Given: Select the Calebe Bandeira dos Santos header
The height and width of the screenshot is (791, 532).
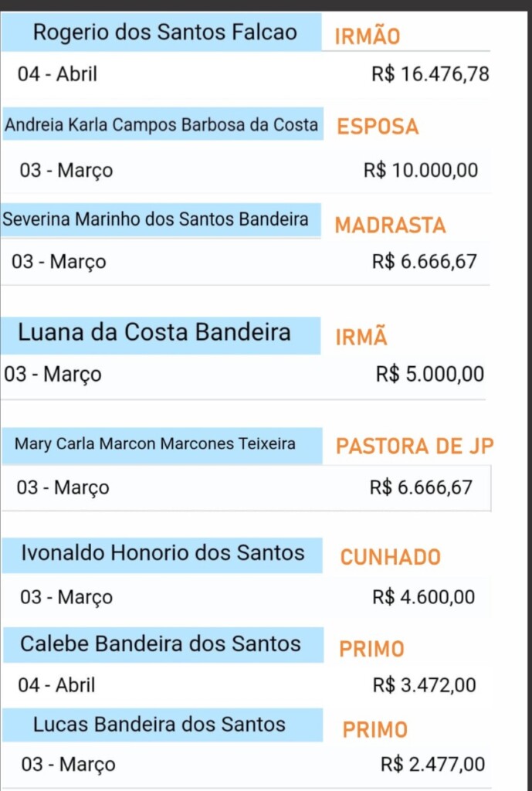Looking at the screenshot, I should click(x=164, y=645).
